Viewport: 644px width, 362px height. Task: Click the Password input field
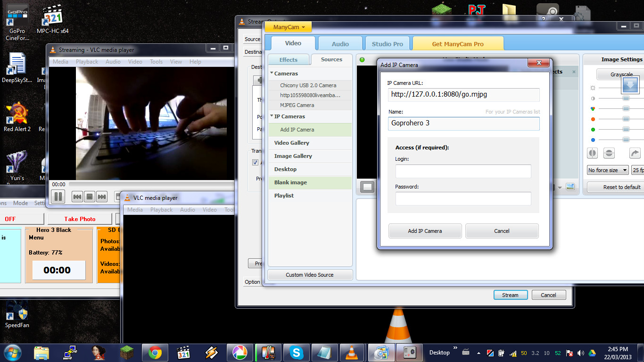click(x=463, y=198)
